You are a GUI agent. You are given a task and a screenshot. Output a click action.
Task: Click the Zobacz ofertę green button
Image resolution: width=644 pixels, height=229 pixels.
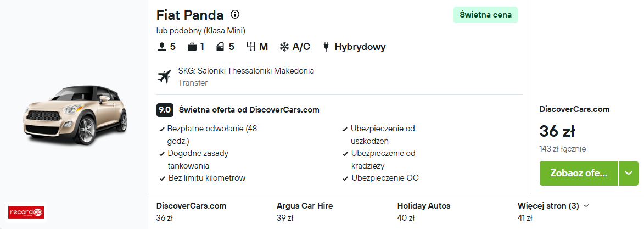pyautogui.click(x=579, y=173)
